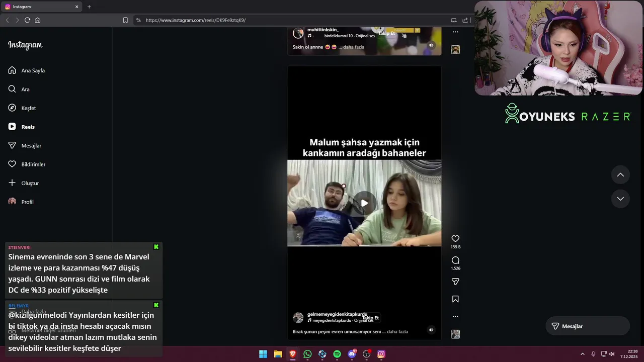This screenshot has height=362, width=644.
Task: Show hidden system tray icons
Action: pos(583,354)
